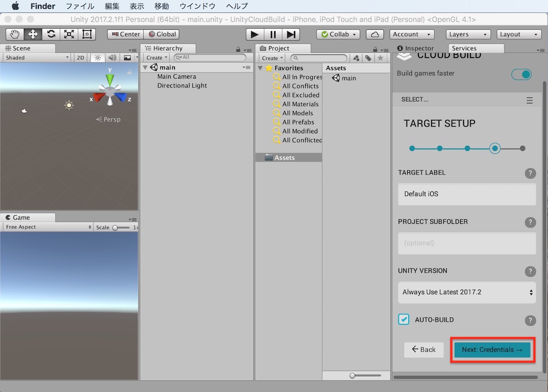Viewport: 548px width, 392px height.
Task: Adjust the Game view Scale slider
Action: point(121,228)
